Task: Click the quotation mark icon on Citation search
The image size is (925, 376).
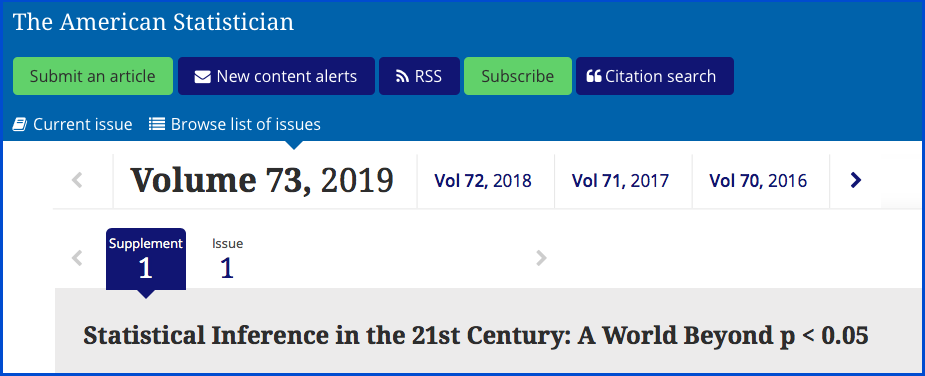Action: coord(594,76)
